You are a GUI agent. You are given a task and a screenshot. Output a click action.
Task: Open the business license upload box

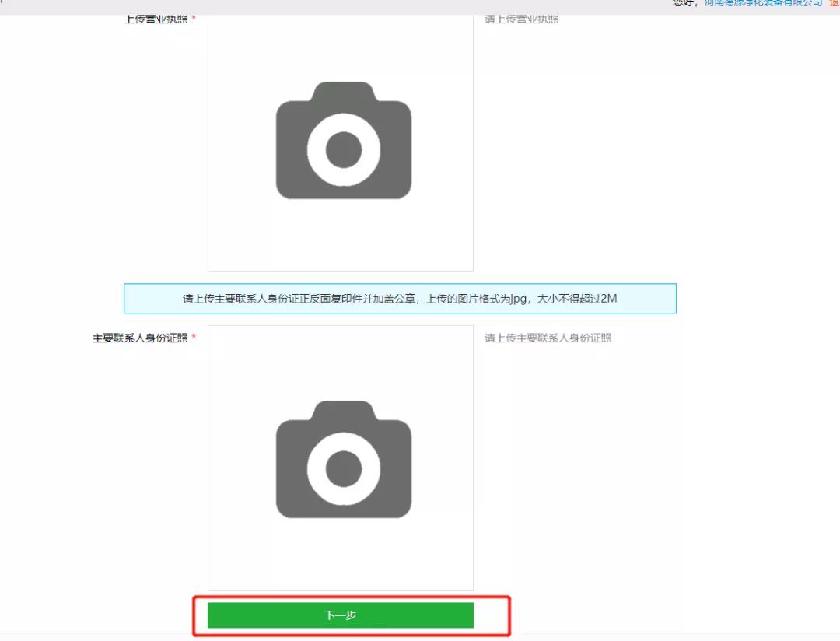[340, 233]
